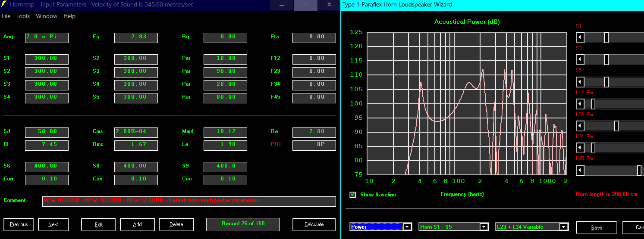Viewport: 644px width, 239px height.
Task: Click the Fta value field
Action: pos(314,37)
